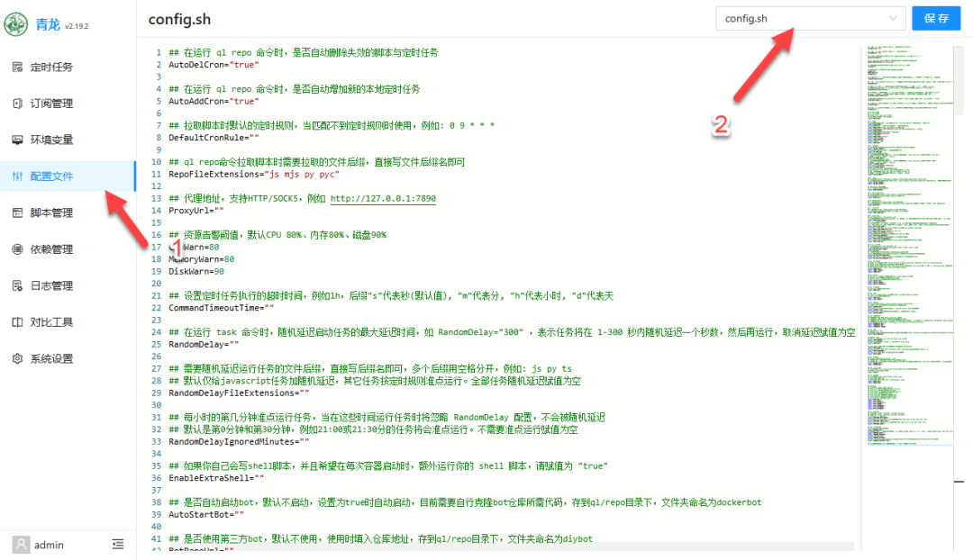Click the Qinglong dragon logo
The height and width of the screenshot is (560, 973).
(16, 24)
